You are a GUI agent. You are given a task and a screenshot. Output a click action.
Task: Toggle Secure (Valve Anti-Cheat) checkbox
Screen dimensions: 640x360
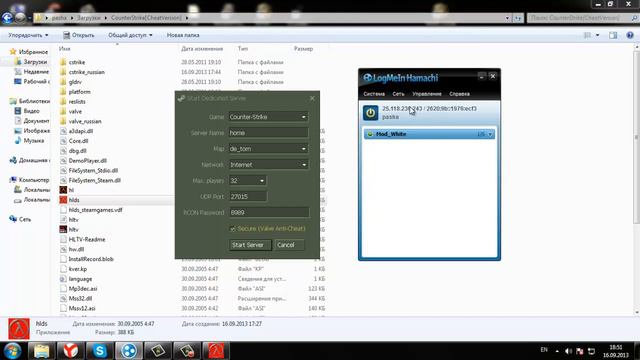tap(233, 229)
